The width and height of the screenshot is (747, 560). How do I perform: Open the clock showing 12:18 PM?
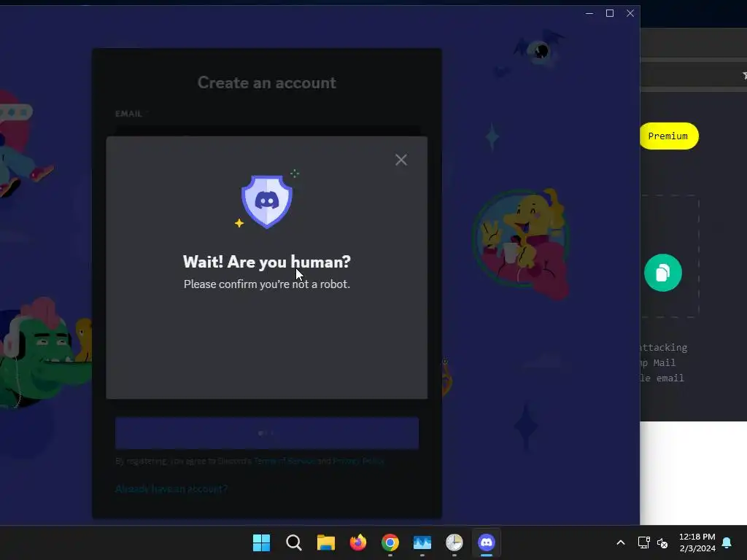697,542
